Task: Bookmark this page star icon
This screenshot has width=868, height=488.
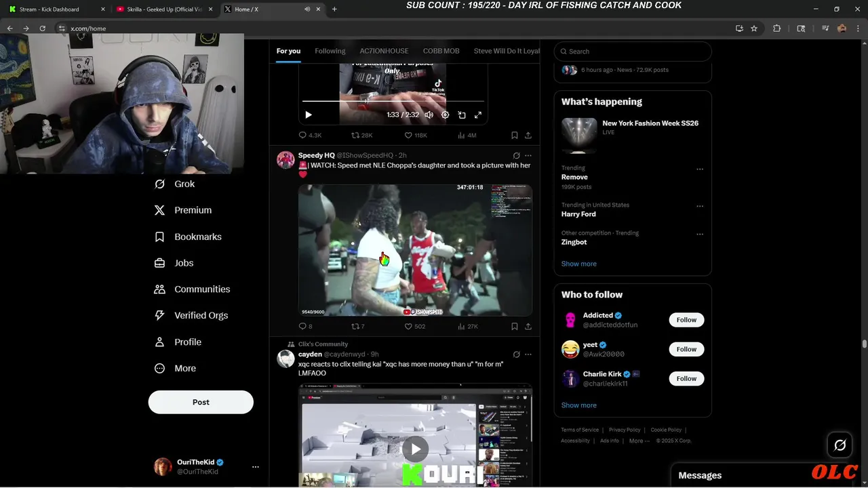Action: 754,28
